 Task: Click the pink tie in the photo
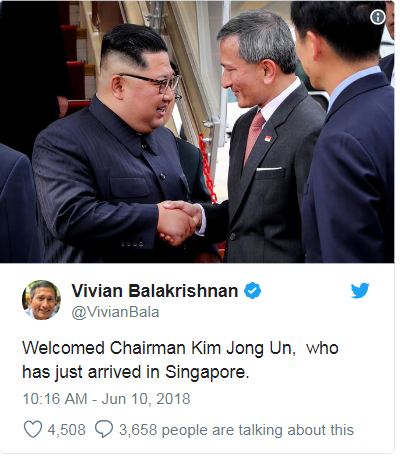tap(254, 137)
